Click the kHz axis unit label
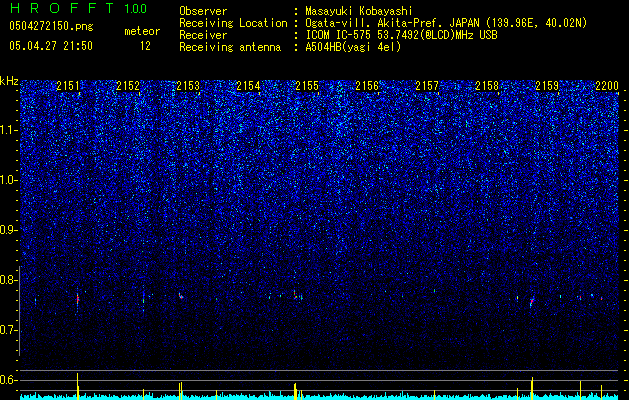This screenshot has width=629, height=400. click(9, 81)
